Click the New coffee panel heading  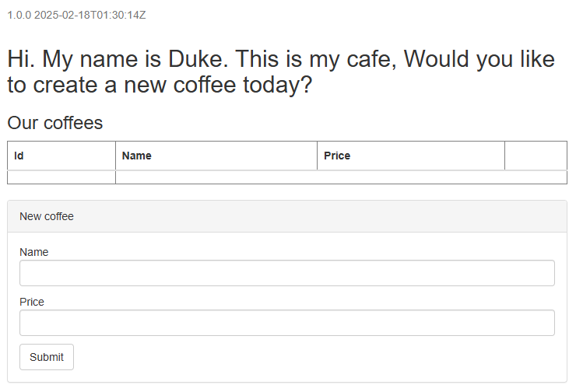(47, 216)
